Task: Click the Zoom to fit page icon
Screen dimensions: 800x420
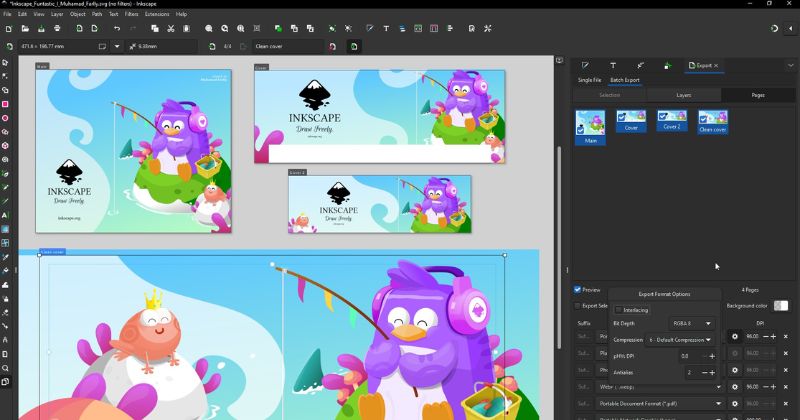Action: click(x=240, y=29)
